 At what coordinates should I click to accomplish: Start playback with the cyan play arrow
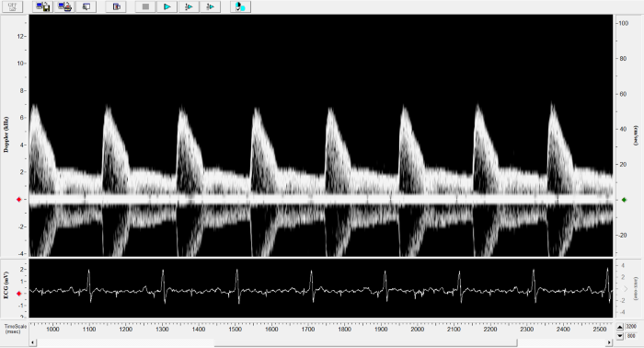click(x=167, y=6)
